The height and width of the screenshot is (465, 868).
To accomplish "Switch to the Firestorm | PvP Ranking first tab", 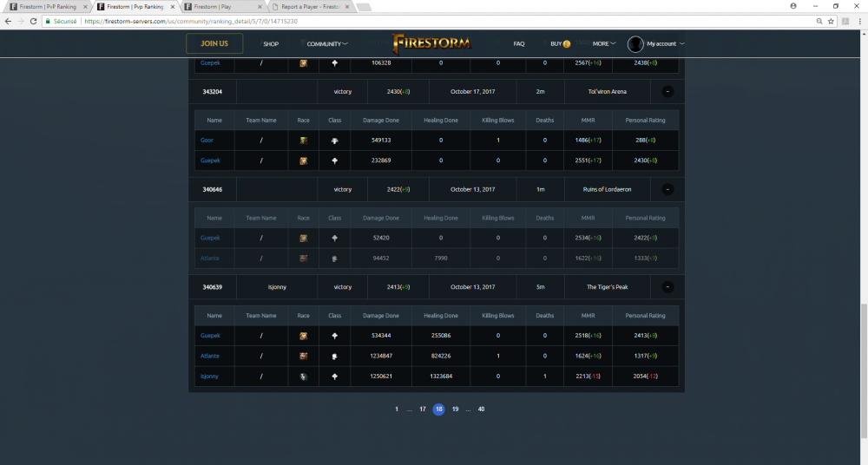I will (x=48, y=7).
